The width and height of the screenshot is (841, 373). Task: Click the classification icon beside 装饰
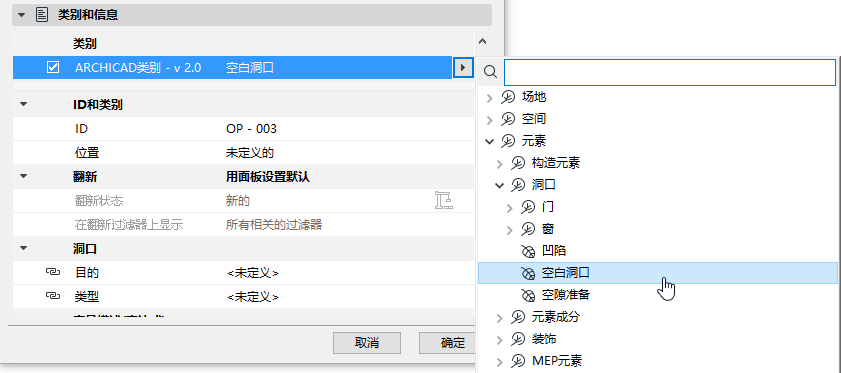pos(518,339)
